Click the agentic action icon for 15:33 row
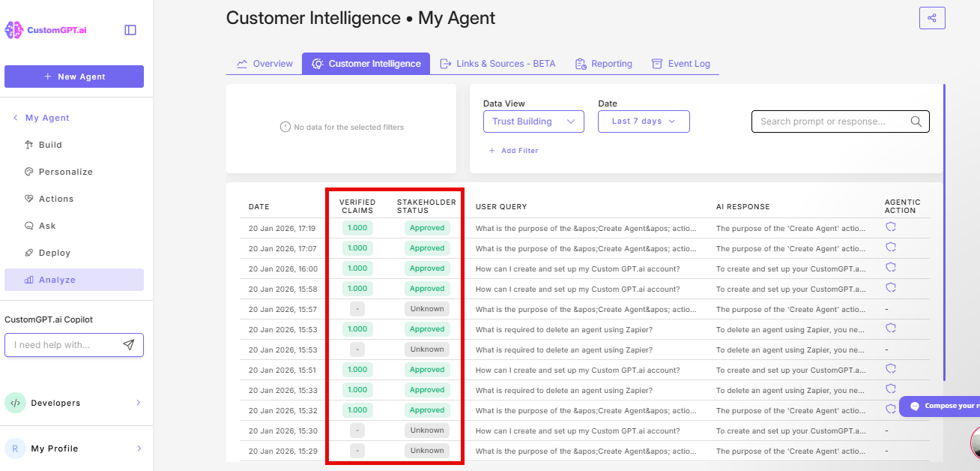 click(x=891, y=388)
